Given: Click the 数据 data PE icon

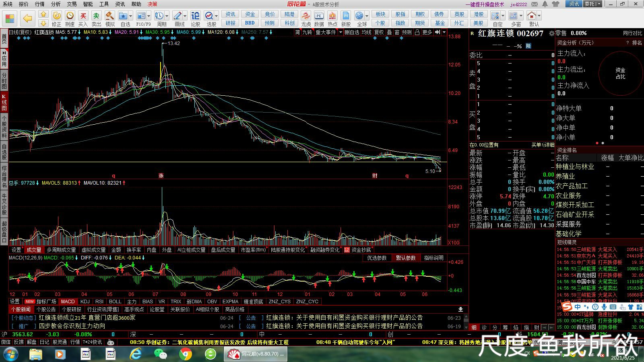Looking at the screenshot, I should click(x=319, y=19).
